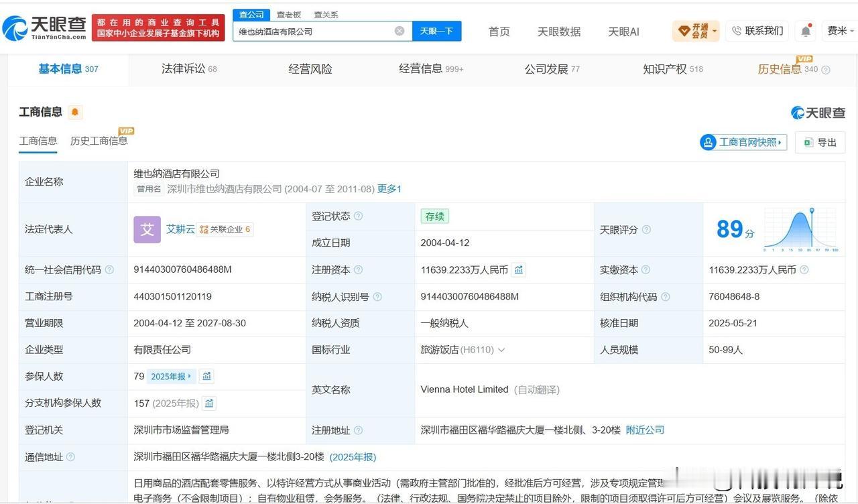Select the English name Vienna Hotel Limited

(x=465, y=389)
